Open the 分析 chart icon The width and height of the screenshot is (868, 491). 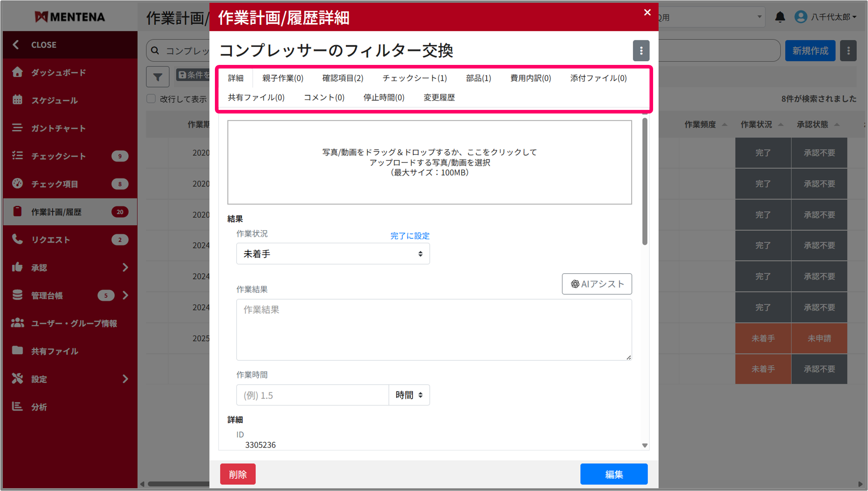17,407
